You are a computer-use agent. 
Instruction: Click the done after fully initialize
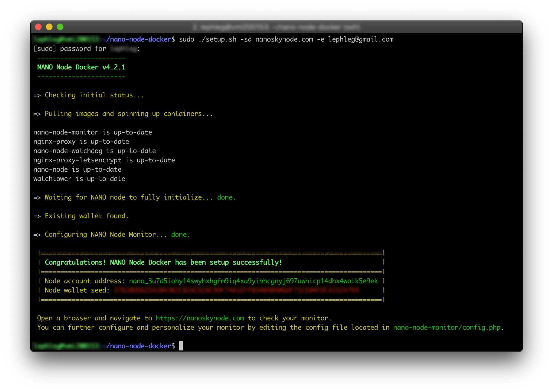click(x=226, y=197)
